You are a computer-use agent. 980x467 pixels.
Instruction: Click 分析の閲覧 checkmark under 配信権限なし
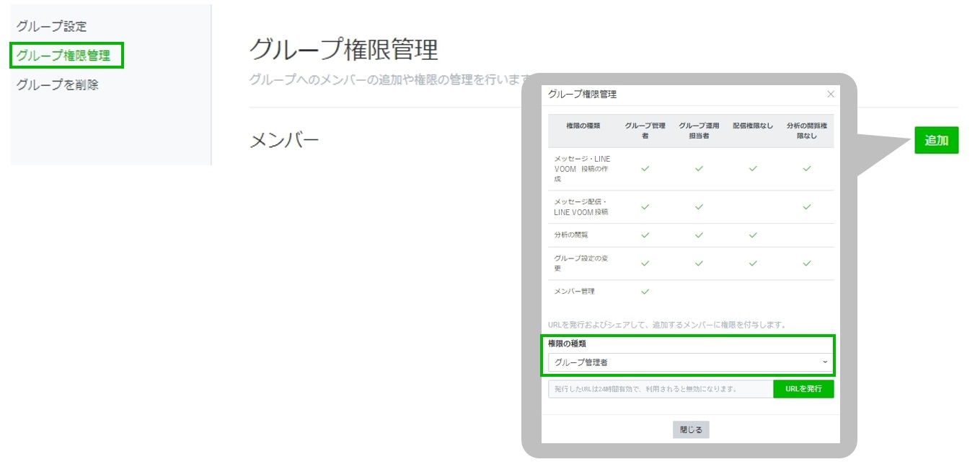[753, 235]
